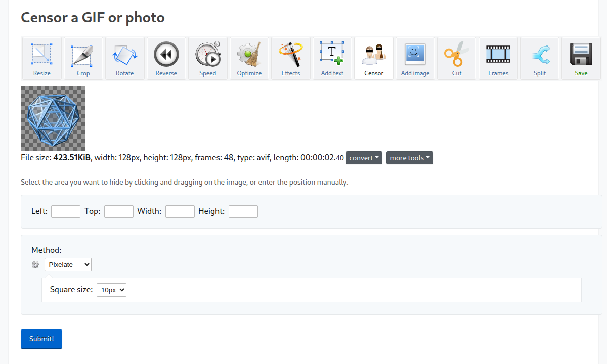Click the Top position input
This screenshot has height=364, width=607.
click(x=119, y=211)
